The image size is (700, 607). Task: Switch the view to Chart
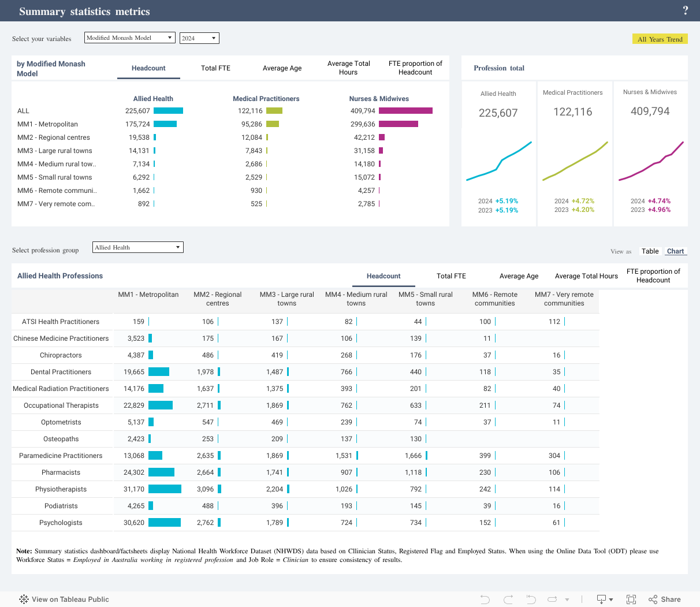675,251
